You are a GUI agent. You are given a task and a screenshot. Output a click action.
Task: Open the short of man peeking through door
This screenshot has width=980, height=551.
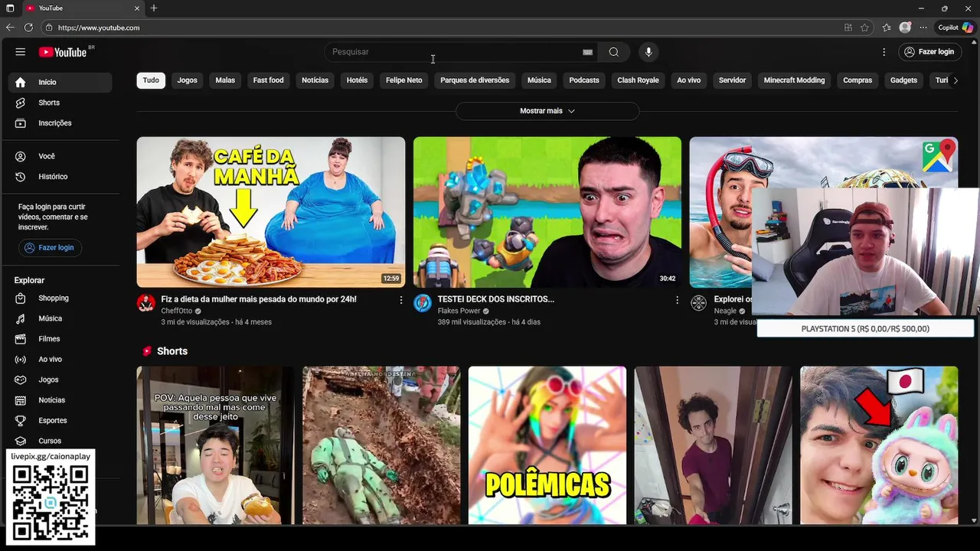(713, 445)
